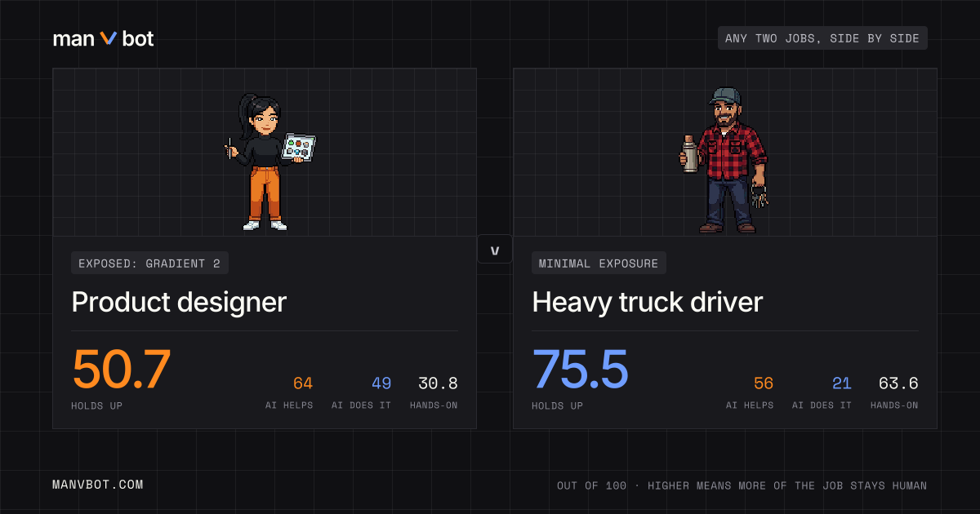Click the 'Holds up' label under 50.7
Image resolution: width=980 pixels, height=514 pixels.
(97, 405)
